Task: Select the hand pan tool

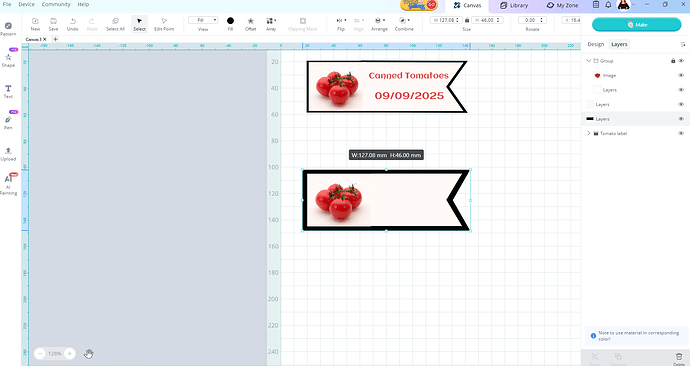Action: tap(89, 353)
